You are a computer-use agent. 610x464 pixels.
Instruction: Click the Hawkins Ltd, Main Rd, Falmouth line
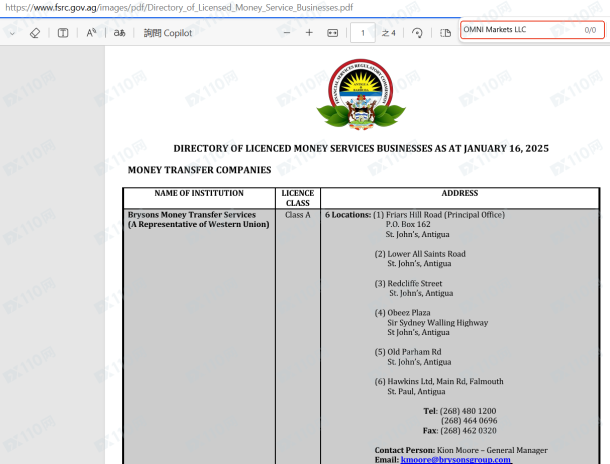click(439, 382)
